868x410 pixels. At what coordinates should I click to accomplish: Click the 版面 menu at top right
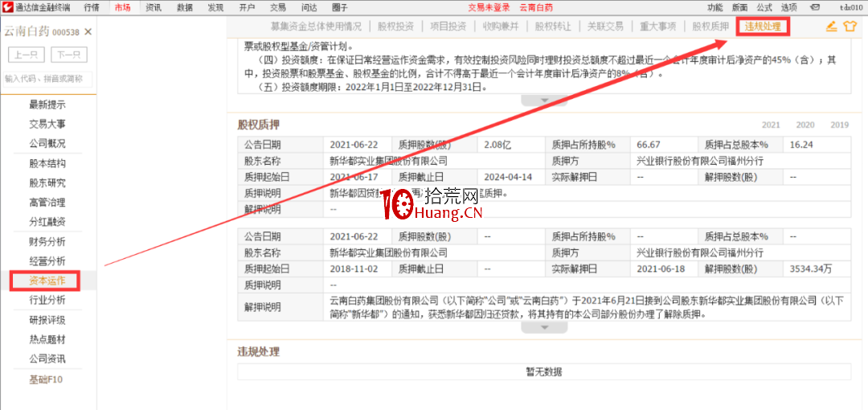[x=739, y=7]
